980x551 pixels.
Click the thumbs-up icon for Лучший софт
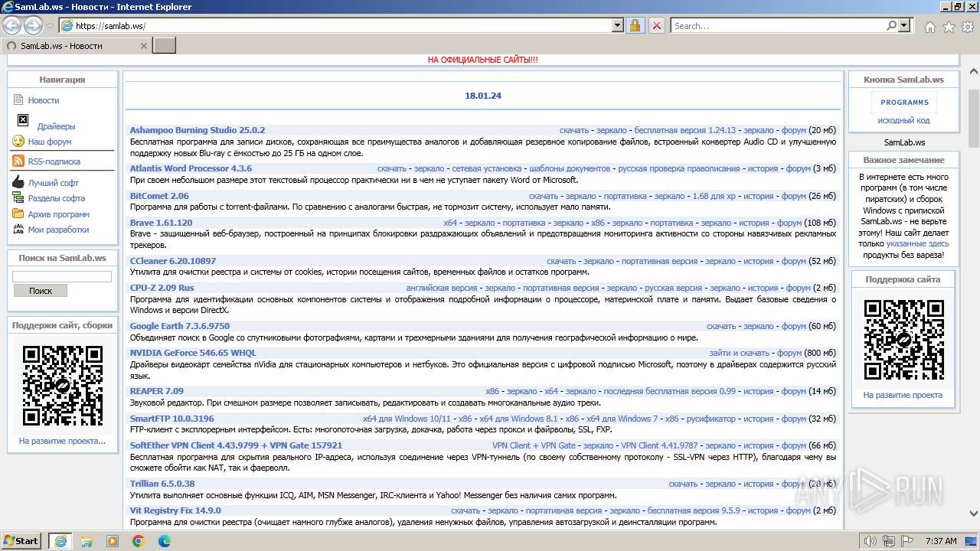tap(18, 182)
